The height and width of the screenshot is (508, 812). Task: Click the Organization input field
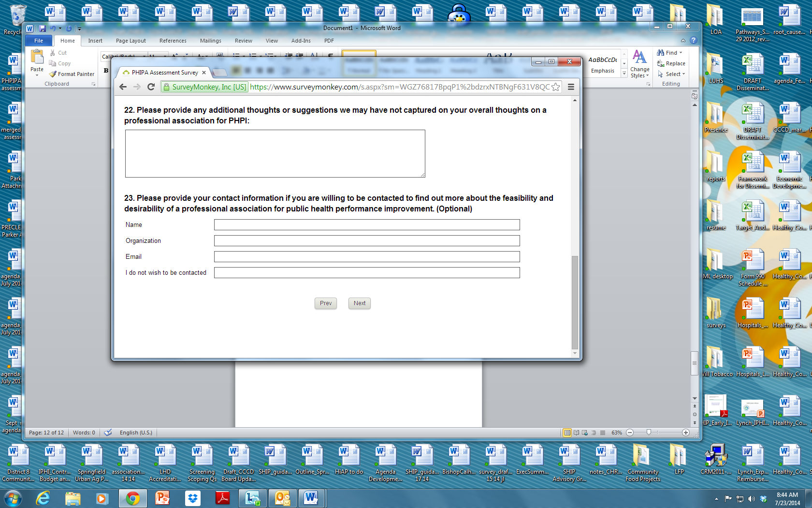(367, 240)
